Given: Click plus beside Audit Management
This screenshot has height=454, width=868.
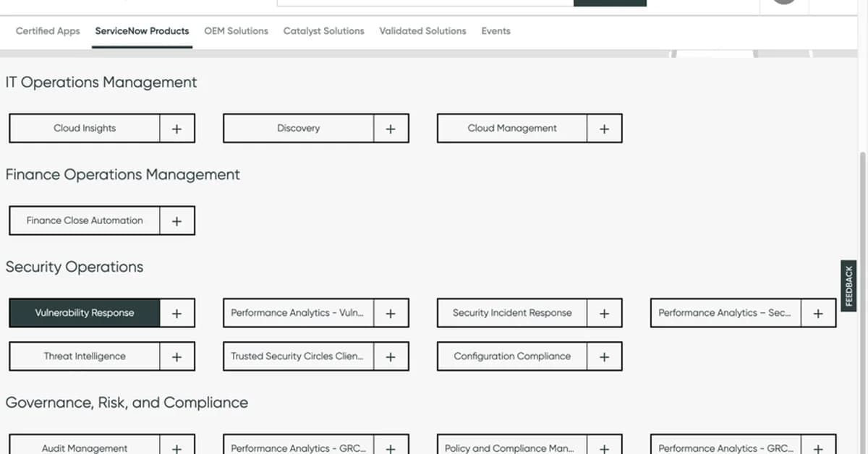Looking at the screenshot, I should click(x=177, y=445).
